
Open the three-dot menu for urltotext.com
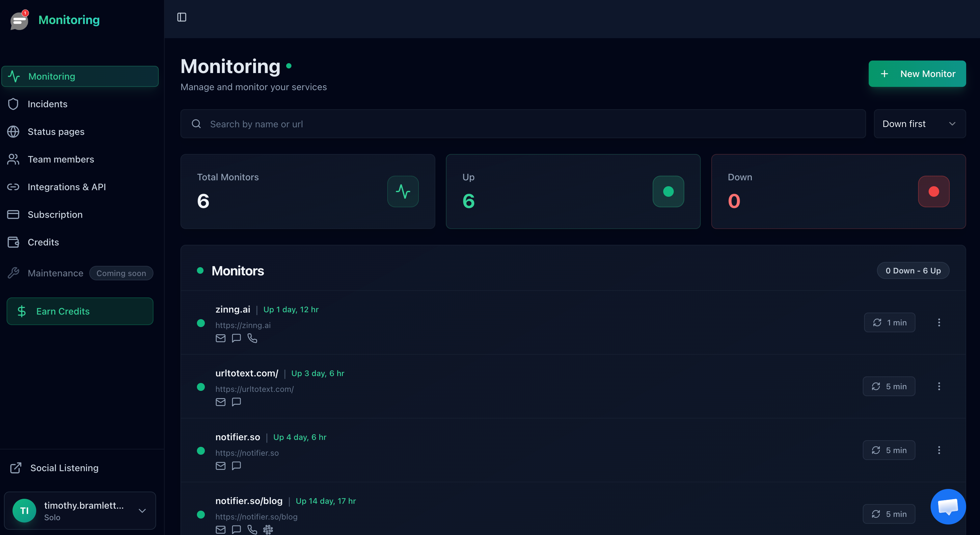(x=939, y=386)
